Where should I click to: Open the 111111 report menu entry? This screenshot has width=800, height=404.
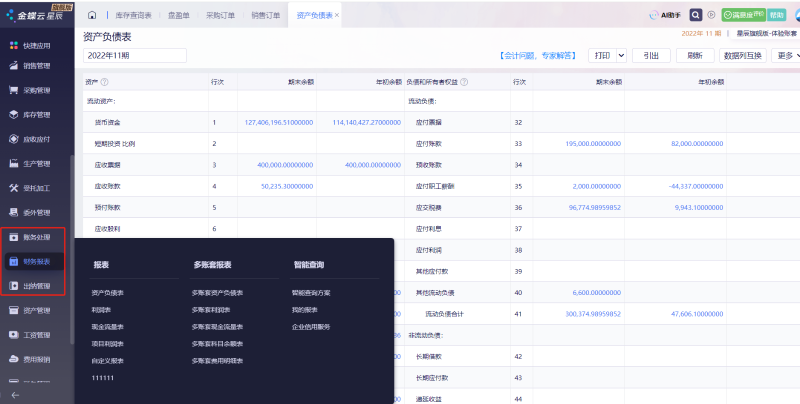(103, 378)
